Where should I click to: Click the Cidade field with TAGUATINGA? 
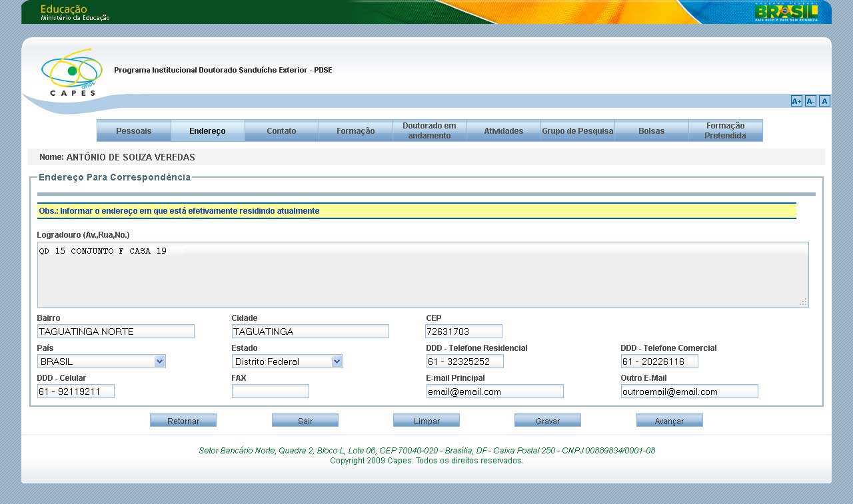pos(311,332)
